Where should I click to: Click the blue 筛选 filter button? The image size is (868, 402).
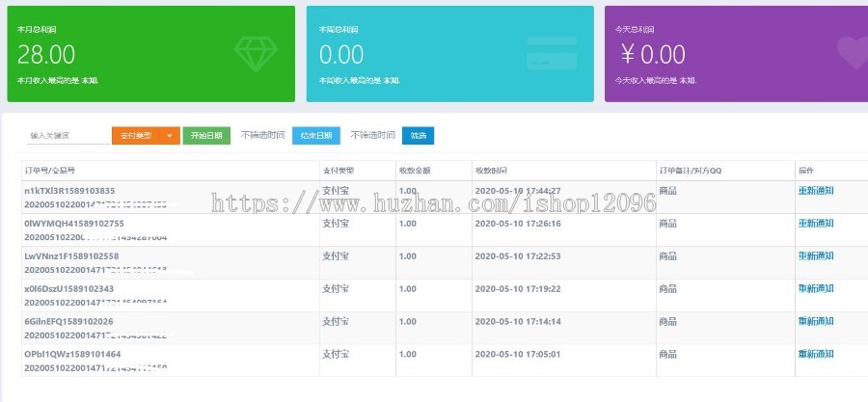[x=418, y=136]
